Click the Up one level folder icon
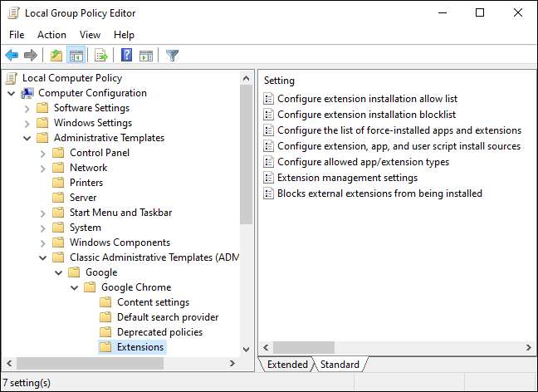The width and height of the screenshot is (538, 392). (56, 56)
